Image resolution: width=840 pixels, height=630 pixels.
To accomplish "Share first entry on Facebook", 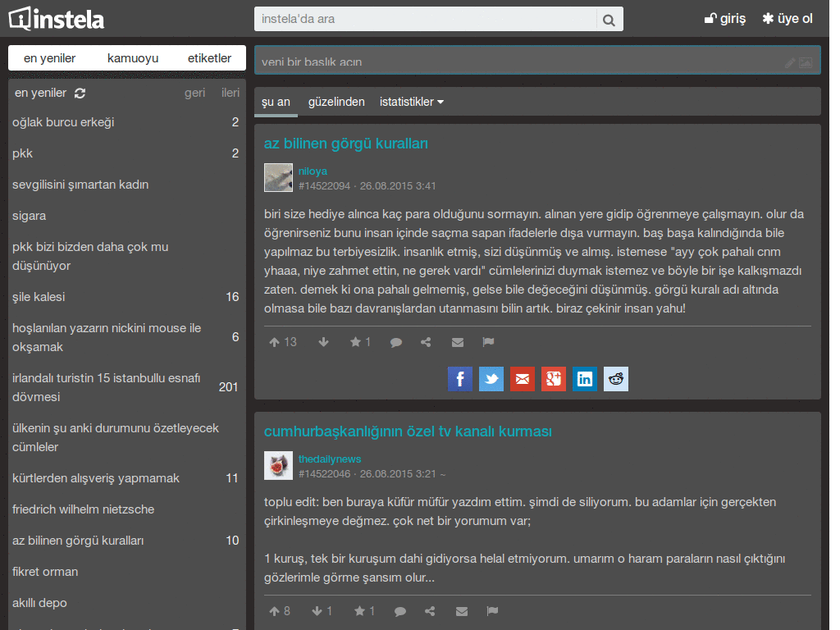I will [460, 378].
